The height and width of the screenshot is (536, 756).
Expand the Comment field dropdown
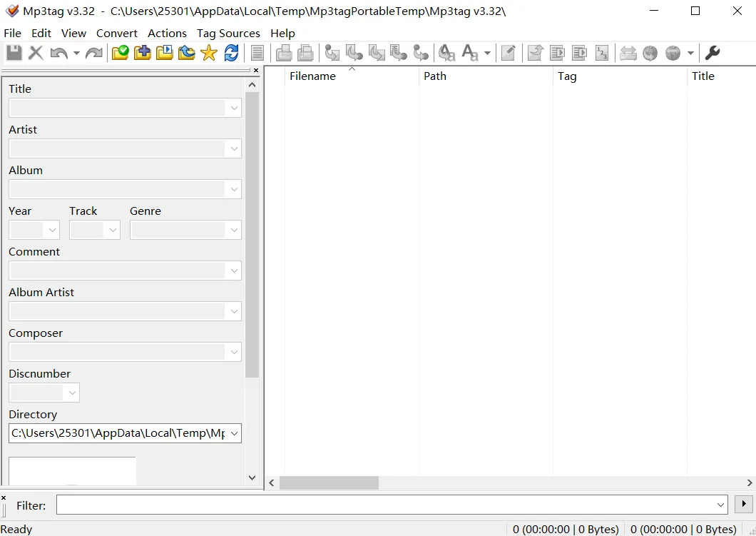coord(234,270)
